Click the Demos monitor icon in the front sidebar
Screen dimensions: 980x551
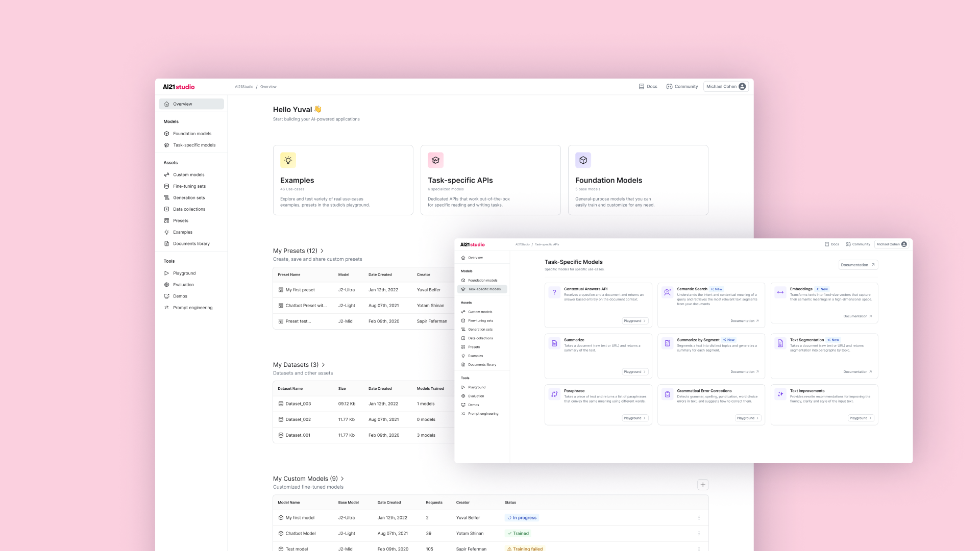(x=463, y=405)
